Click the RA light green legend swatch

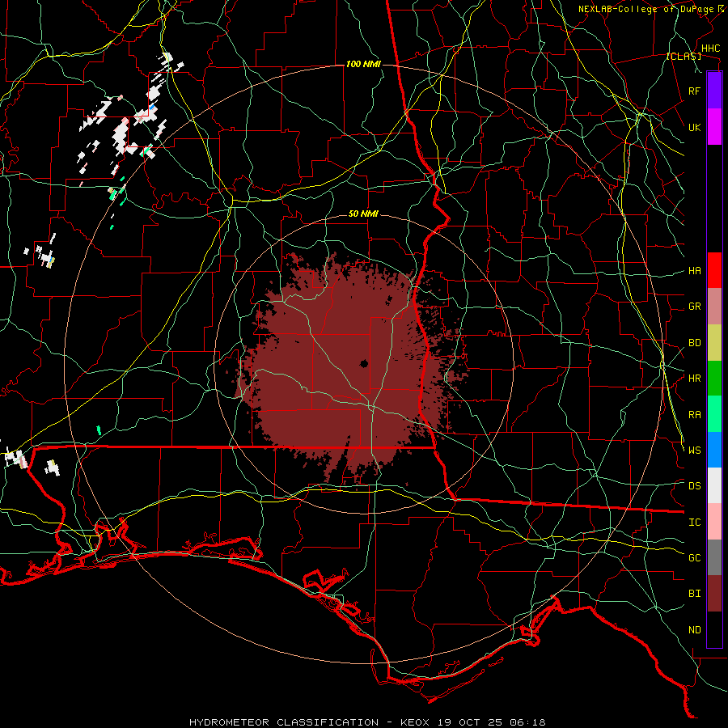coord(714,414)
